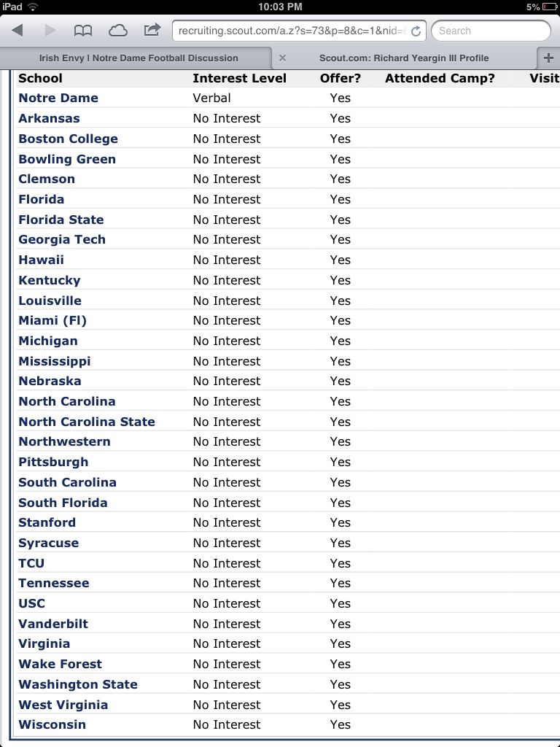Switch to Irish Envy Notre Dame tab

(139, 58)
